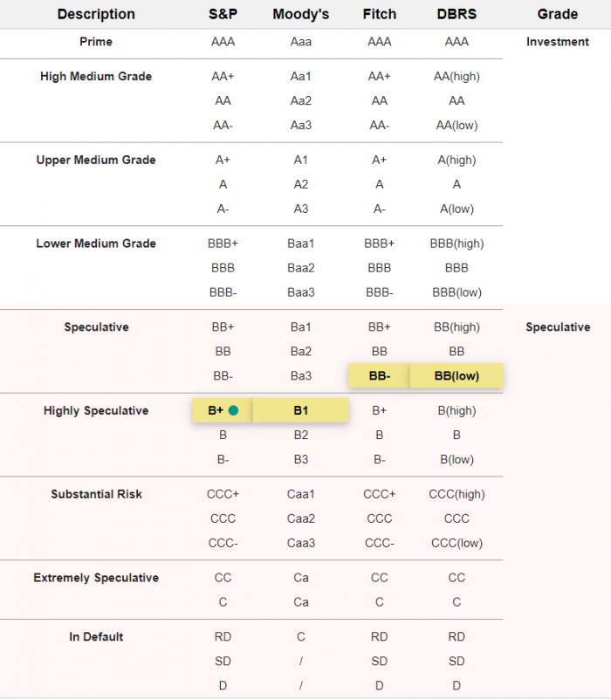611x700 pixels.
Task: Select the DBRS AA(high) rating
Action: (457, 77)
